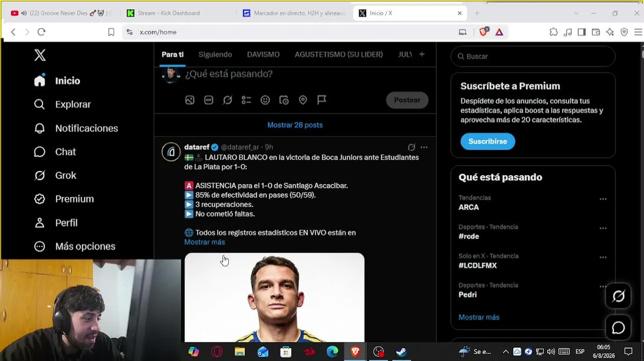Expand Más opciones in the sidebar
644x361 pixels.
click(x=74, y=246)
